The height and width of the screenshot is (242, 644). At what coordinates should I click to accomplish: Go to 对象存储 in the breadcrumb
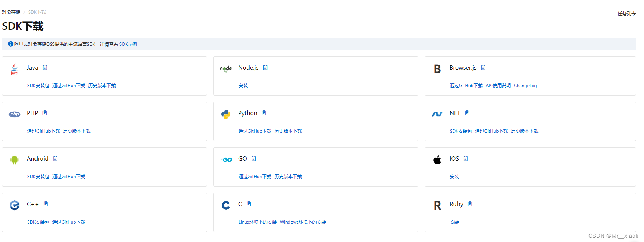coord(11,12)
